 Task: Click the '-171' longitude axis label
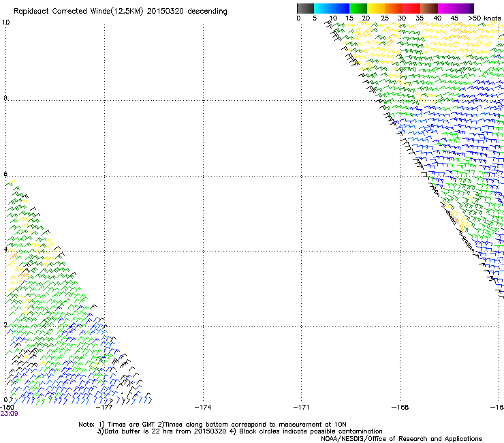pyautogui.click(x=302, y=408)
